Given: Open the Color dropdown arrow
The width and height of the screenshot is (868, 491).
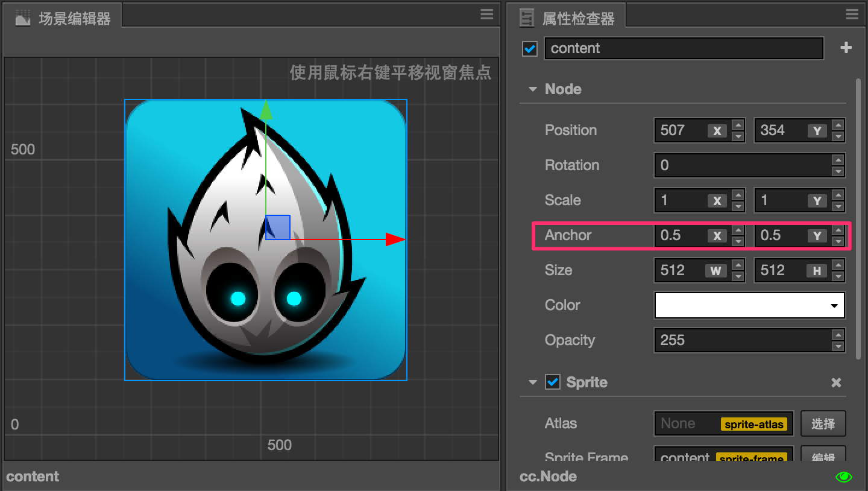Looking at the screenshot, I should (834, 306).
